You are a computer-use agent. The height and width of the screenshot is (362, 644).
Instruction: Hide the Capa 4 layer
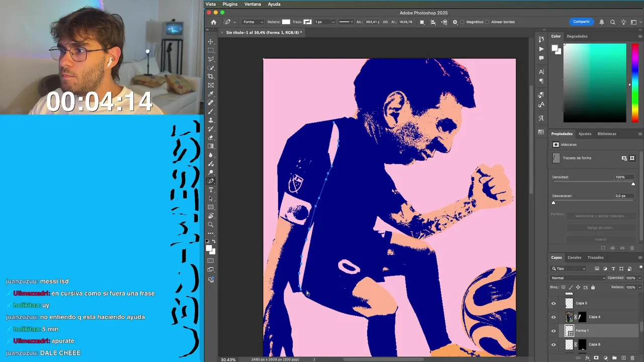553,317
